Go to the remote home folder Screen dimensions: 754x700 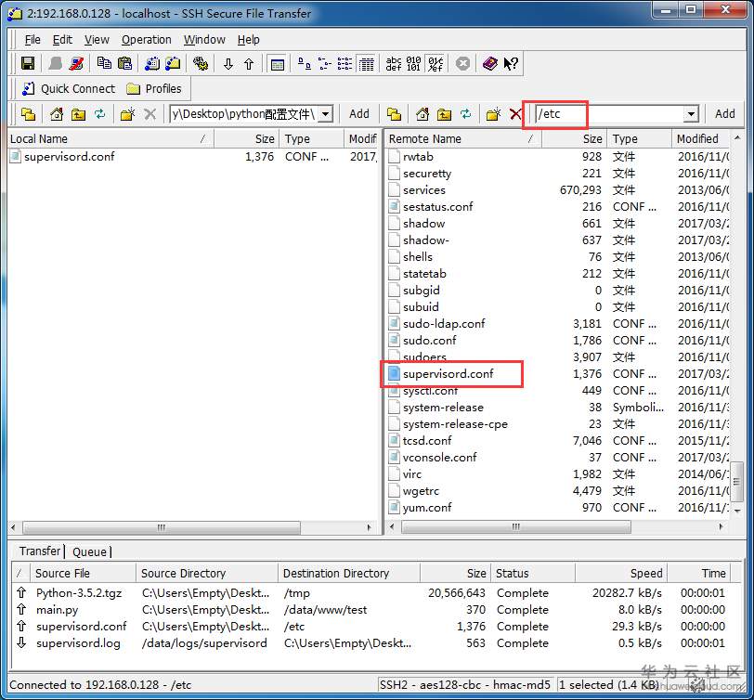point(422,114)
